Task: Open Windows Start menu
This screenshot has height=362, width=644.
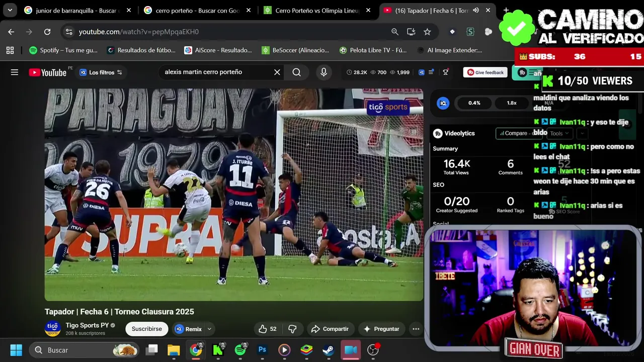Action: click(x=16, y=350)
